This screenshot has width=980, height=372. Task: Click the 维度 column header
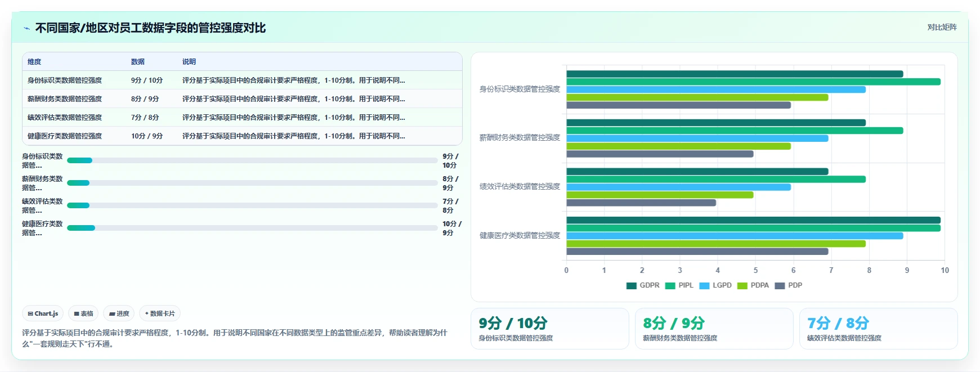pyautogui.click(x=34, y=62)
